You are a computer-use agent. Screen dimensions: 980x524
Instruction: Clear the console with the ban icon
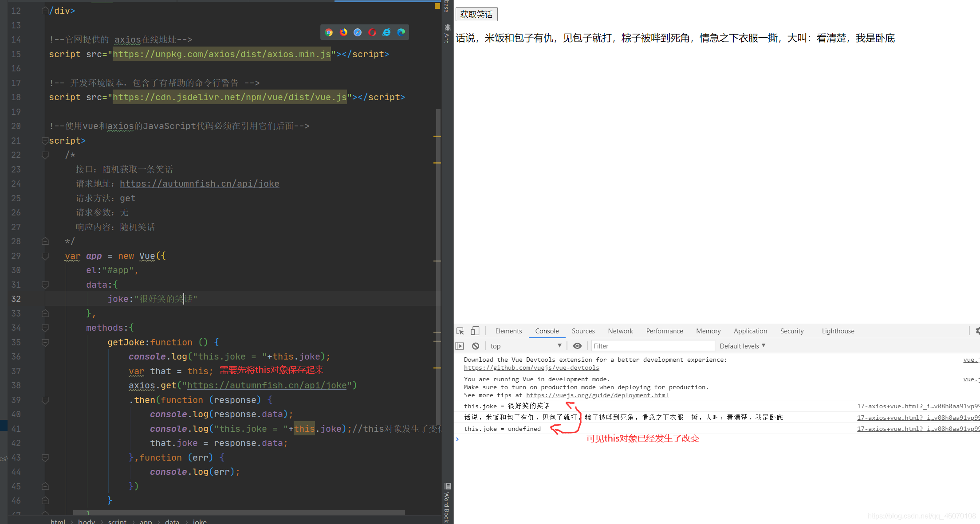(476, 346)
